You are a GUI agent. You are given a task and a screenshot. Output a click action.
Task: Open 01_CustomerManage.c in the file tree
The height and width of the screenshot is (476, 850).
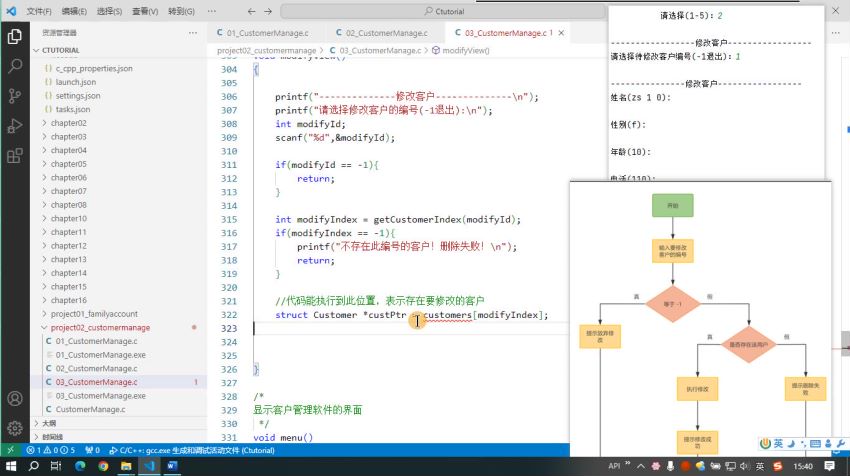(96, 341)
